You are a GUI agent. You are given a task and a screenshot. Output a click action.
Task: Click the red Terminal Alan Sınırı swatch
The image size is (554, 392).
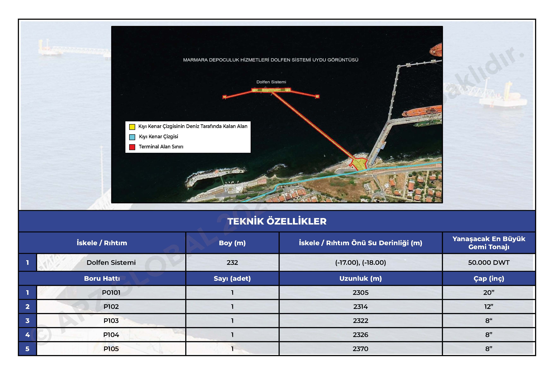[132, 147]
